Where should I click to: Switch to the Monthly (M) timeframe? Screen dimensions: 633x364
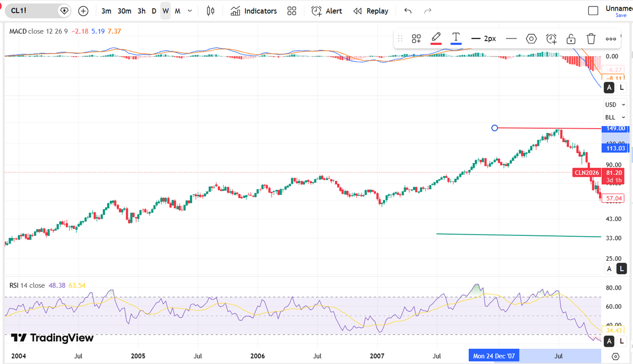(177, 11)
